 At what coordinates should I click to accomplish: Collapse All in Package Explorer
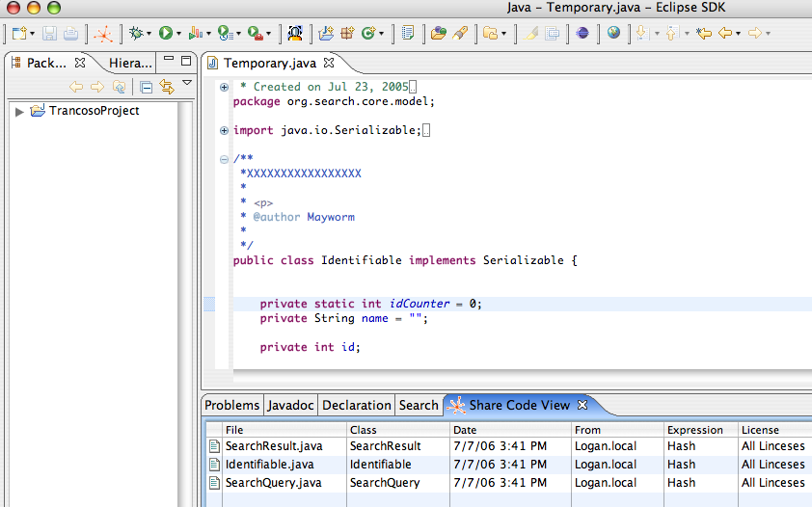tap(147, 87)
